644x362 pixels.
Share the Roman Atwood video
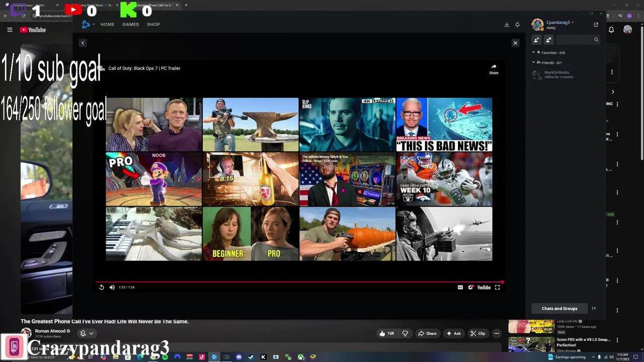coord(428,333)
